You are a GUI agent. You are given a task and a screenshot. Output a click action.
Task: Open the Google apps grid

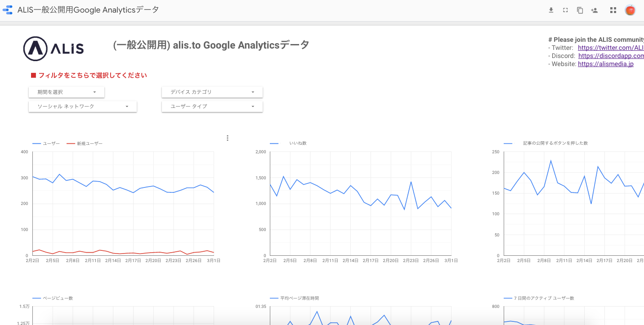click(613, 10)
